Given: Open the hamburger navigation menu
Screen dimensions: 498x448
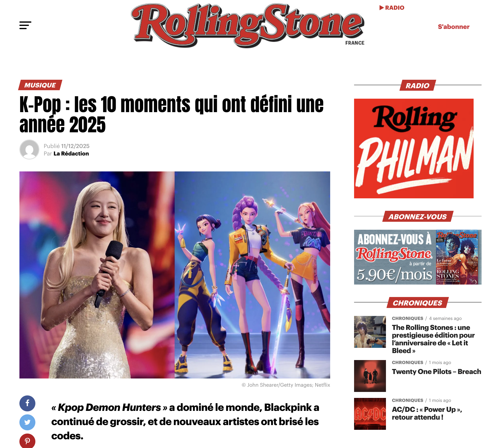Looking at the screenshot, I should coord(25,25).
